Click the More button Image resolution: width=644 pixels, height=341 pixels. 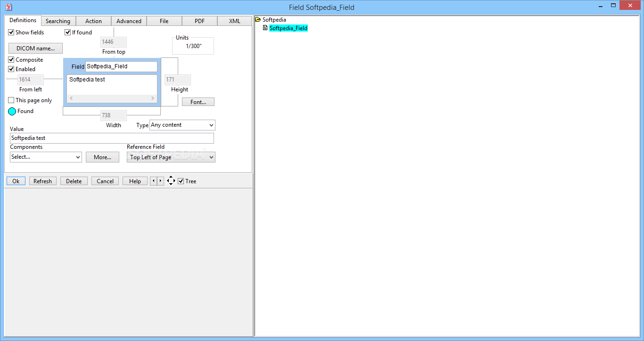pos(102,157)
